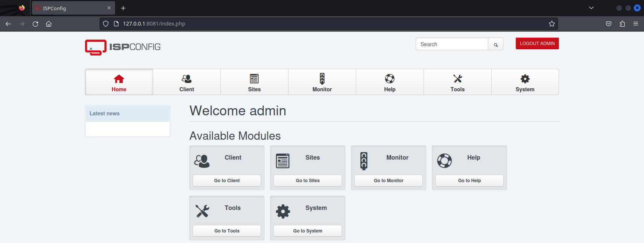
Task: Click the System module gear icon
Action: [x=283, y=211]
